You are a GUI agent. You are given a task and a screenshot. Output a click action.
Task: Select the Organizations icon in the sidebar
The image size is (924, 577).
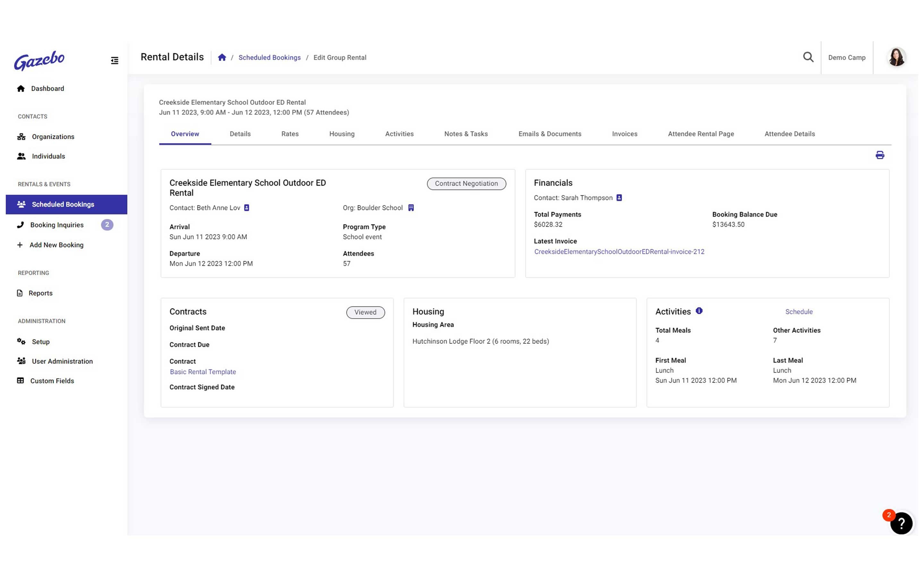click(21, 137)
